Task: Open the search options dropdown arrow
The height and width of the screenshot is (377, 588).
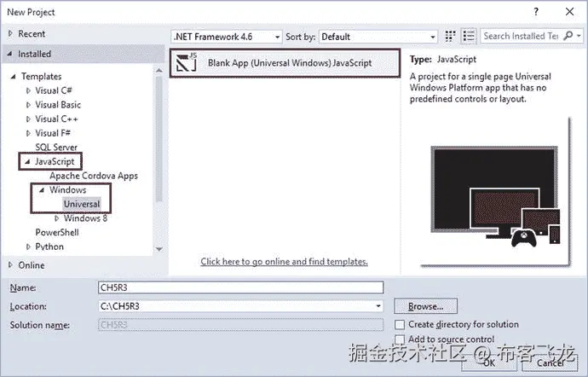Action: tap(579, 36)
